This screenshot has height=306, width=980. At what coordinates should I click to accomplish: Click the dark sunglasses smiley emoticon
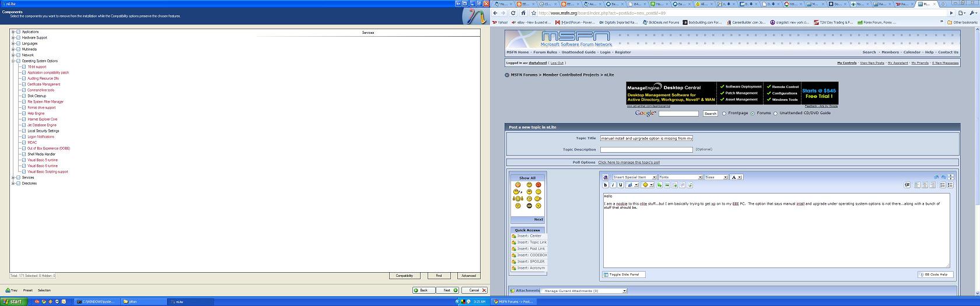(x=529, y=206)
